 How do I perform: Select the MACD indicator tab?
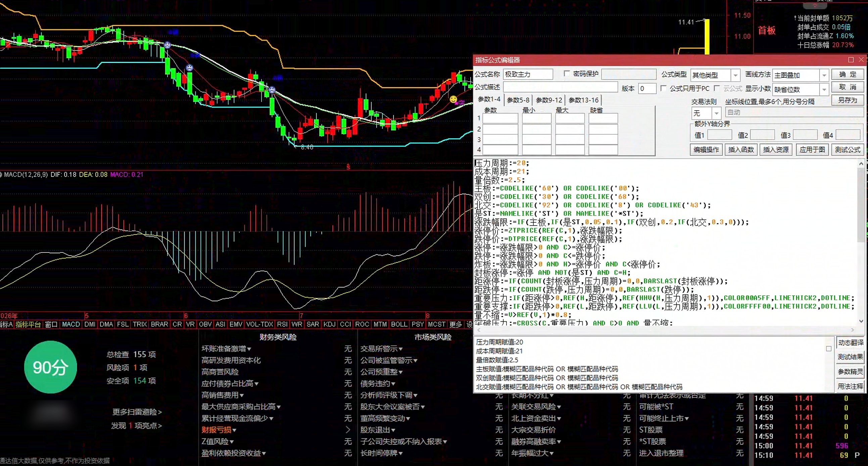click(71, 324)
